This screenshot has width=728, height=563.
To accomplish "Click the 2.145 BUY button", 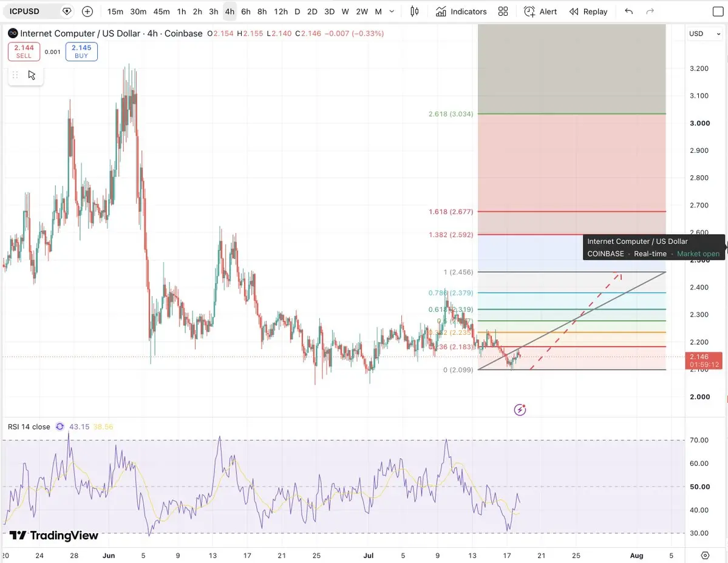I will coord(81,52).
